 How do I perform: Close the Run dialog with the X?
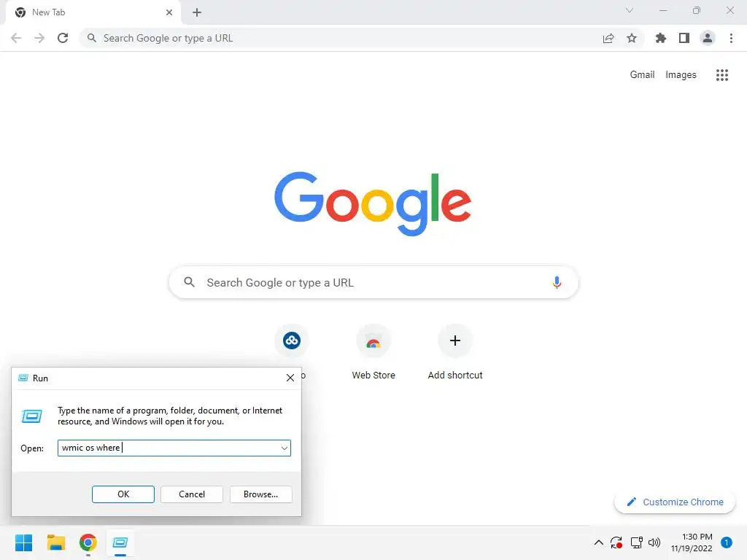coord(290,378)
